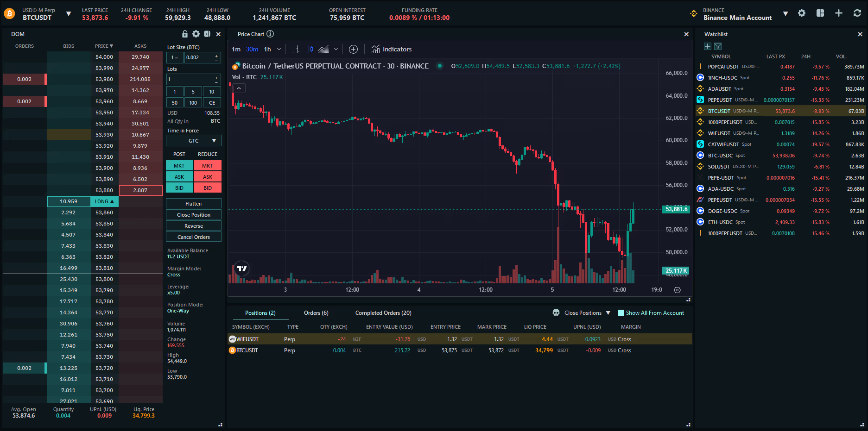Click the Lot Size value field 0.002

click(199, 57)
